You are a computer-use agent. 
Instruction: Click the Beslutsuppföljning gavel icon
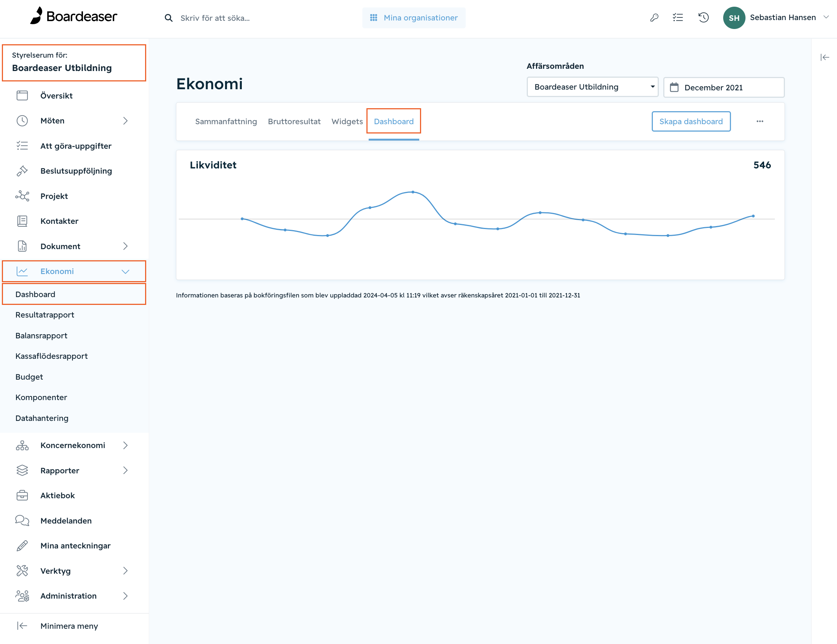pos(22,171)
